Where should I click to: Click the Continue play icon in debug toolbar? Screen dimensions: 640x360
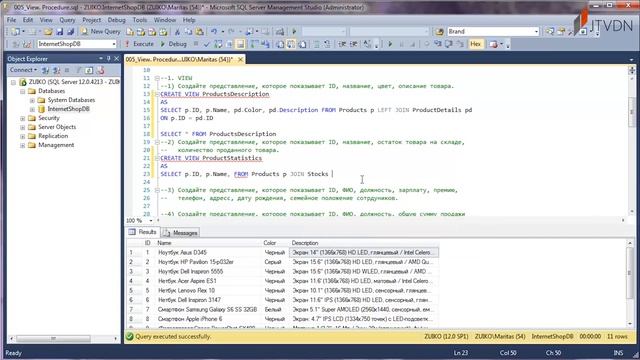(390, 44)
